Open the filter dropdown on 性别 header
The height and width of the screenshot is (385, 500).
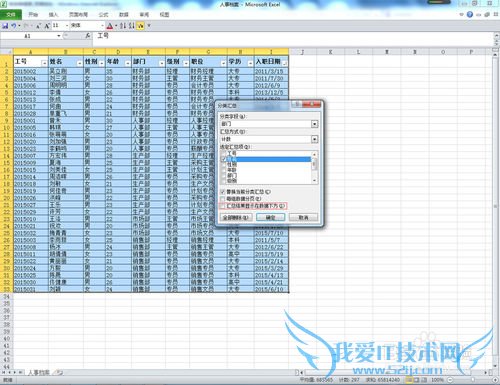coord(102,63)
